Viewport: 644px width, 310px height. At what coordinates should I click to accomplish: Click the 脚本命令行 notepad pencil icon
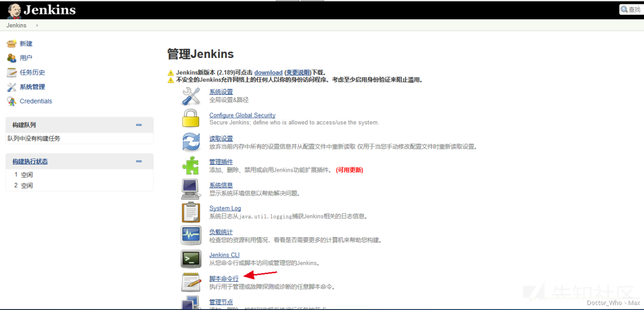click(x=191, y=282)
